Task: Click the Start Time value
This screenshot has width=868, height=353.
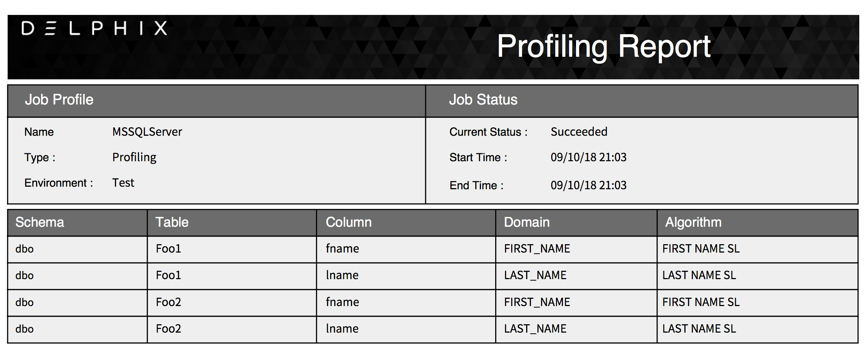Action: 588,157
